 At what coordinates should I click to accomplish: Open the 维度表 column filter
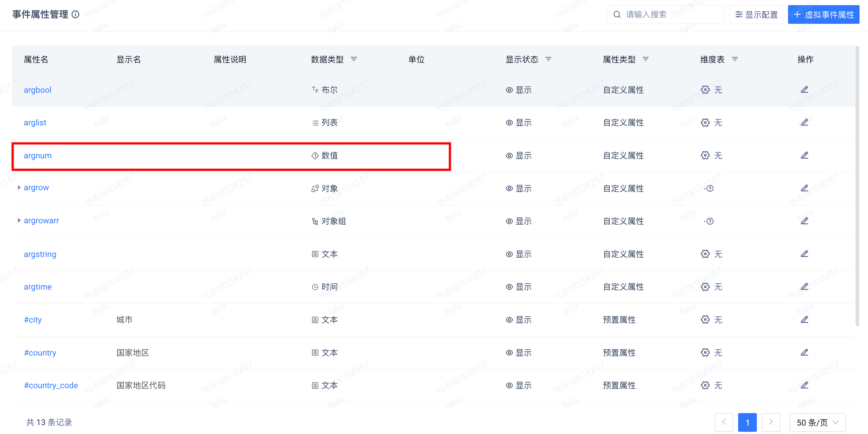click(734, 59)
